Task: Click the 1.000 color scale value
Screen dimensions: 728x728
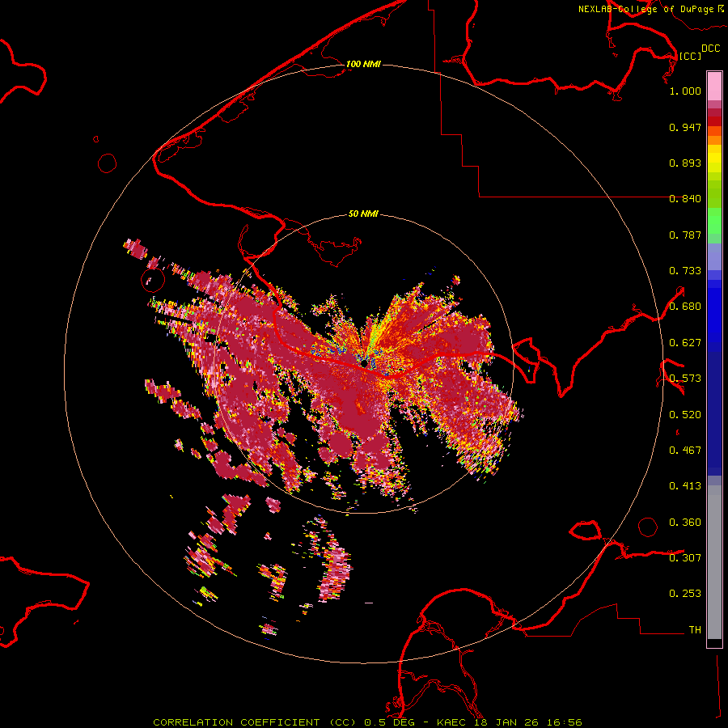Action: [685, 91]
